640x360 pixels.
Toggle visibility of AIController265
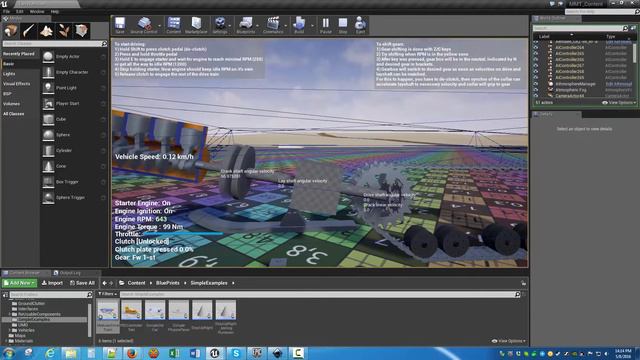pyautogui.click(x=536, y=53)
